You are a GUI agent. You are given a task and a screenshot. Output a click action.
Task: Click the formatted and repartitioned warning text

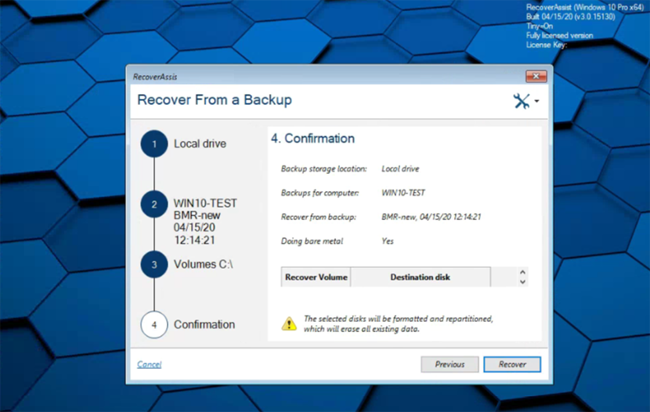pyautogui.click(x=398, y=324)
